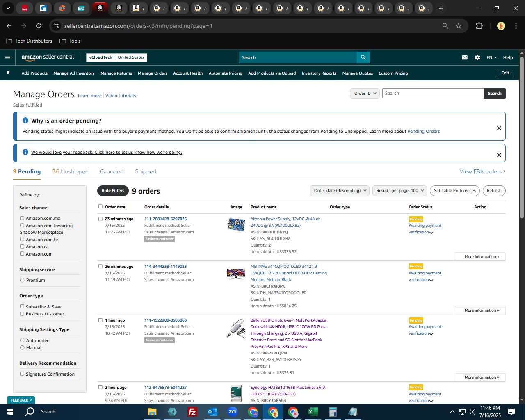Screen dimensions: 525x420
Task: Open the browser extensions puzzle icon
Action: click(479, 26)
